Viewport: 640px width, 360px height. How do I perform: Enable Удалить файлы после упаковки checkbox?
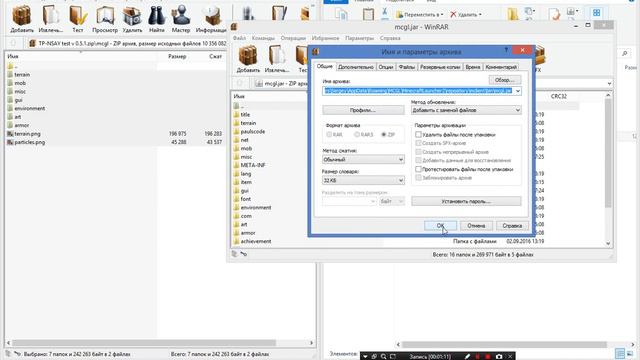(x=418, y=134)
